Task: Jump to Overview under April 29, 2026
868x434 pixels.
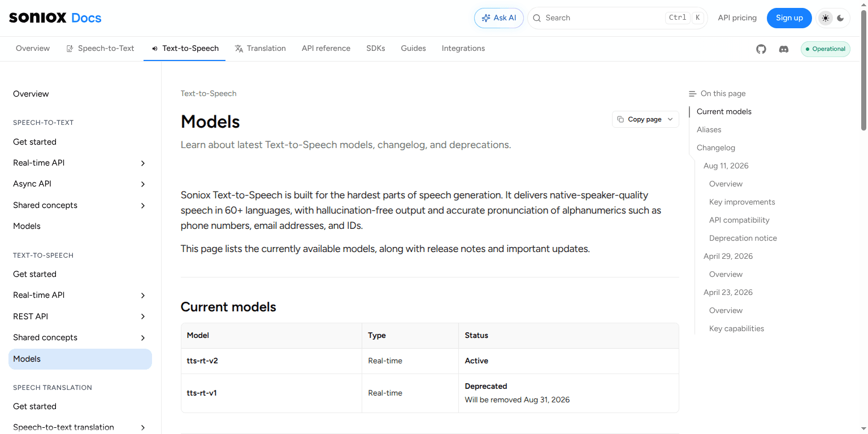Action: tap(726, 275)
